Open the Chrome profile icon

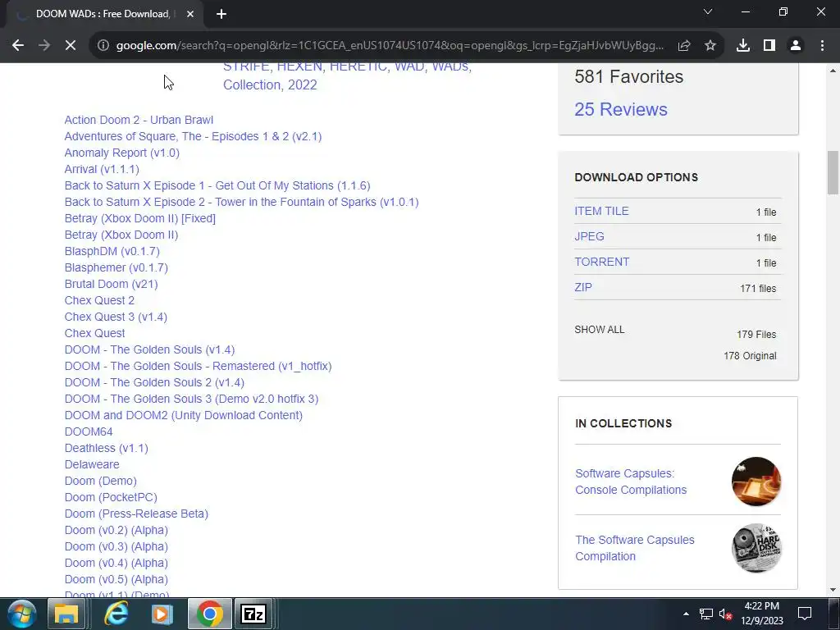pyautogui.click(x=796, y=46)
